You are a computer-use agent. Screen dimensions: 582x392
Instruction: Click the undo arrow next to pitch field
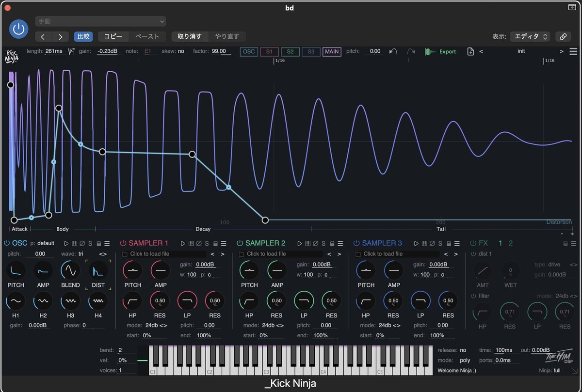pyautogui.click(x=392, y=51)
